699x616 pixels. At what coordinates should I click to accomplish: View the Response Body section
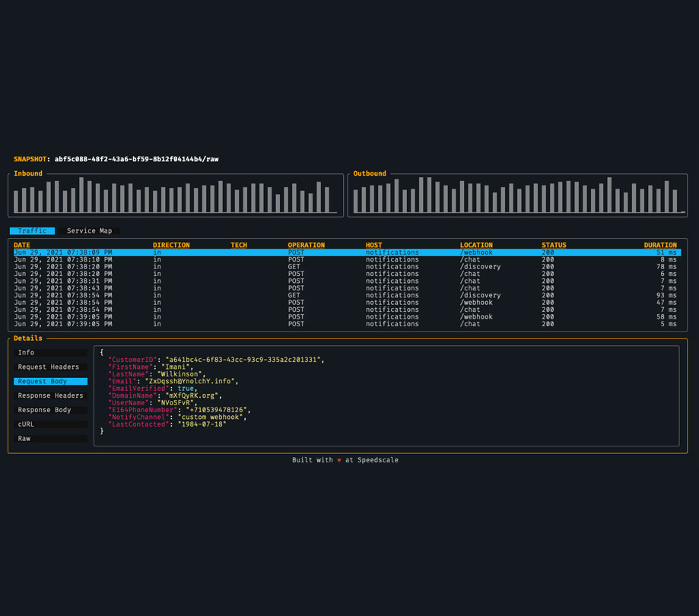click(50, 410)
